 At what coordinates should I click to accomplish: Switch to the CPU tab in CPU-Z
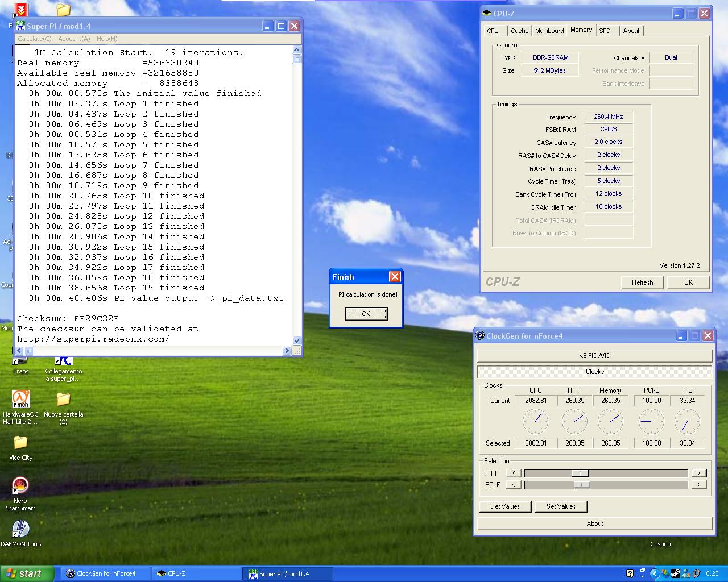click(x=493, y=31)
